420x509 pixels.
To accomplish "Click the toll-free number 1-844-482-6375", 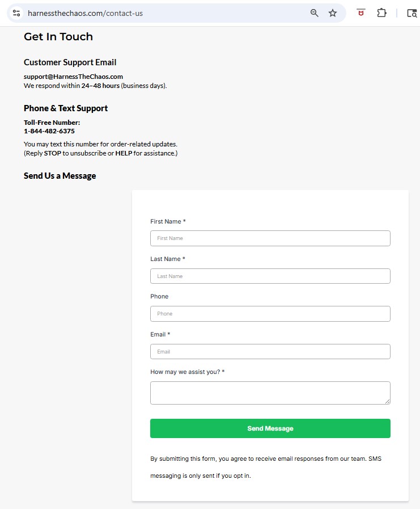I will tap(49, 131).
